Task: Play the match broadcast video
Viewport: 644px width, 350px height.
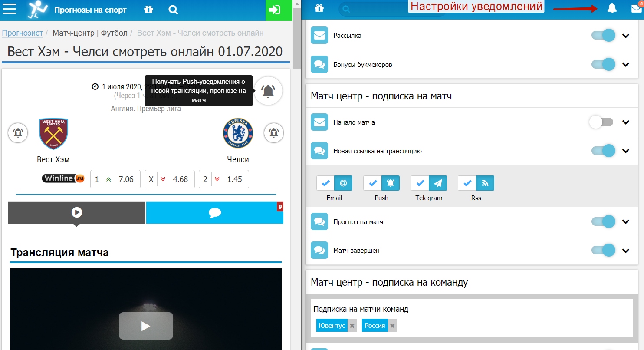Action: (x=146, y=326)
